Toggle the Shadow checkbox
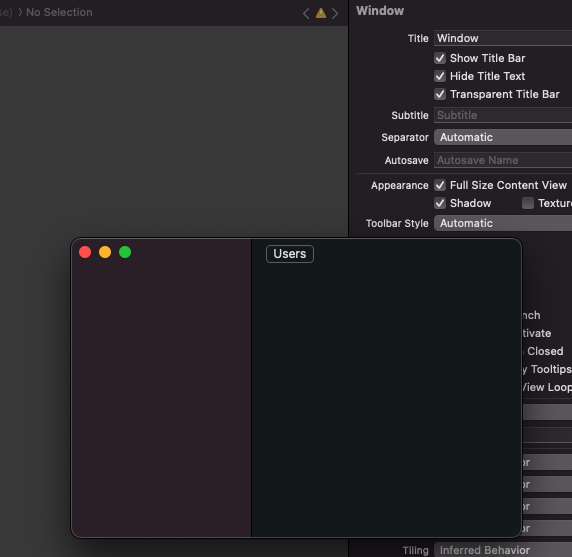The image size is (572, 557). pos(440,203)
